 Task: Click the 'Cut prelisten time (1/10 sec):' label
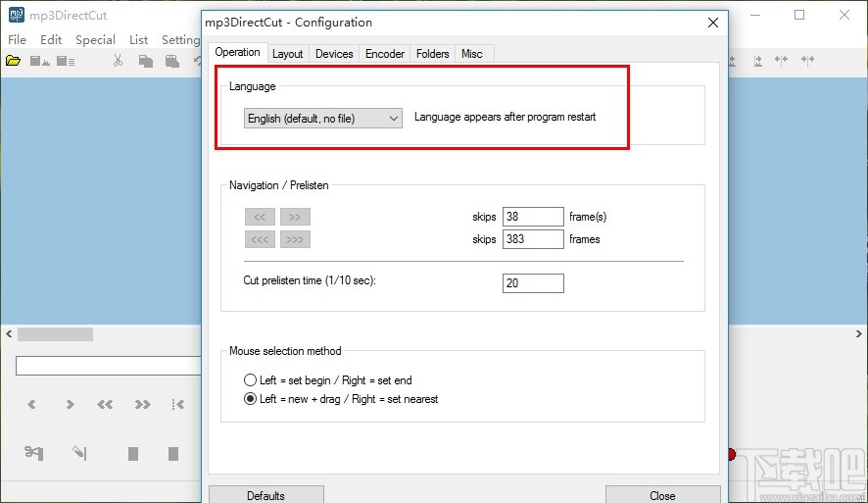coord(310,280)
